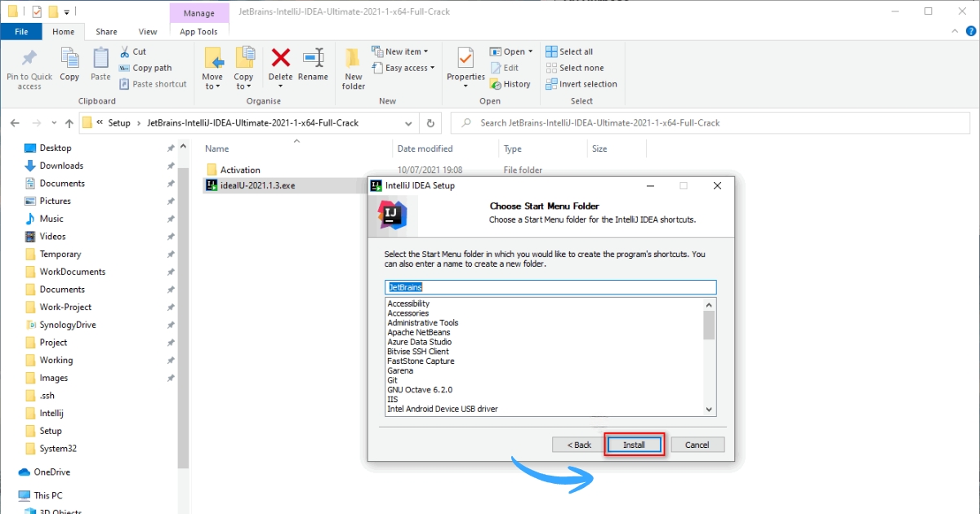This screenshot has height=514, width=980.
Task: Open Music in the navigation pane
Action: [x=51, y=219]
